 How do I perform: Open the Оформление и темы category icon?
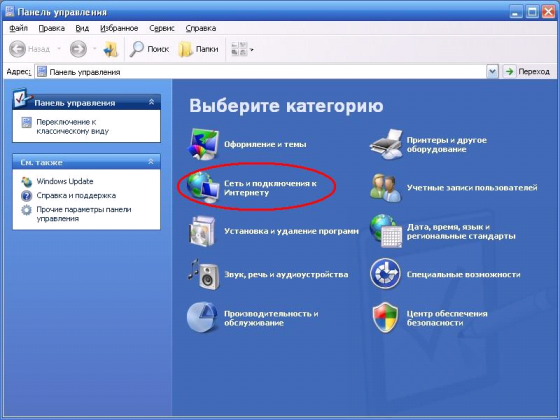pyautogui.click(x=203, y=144)
